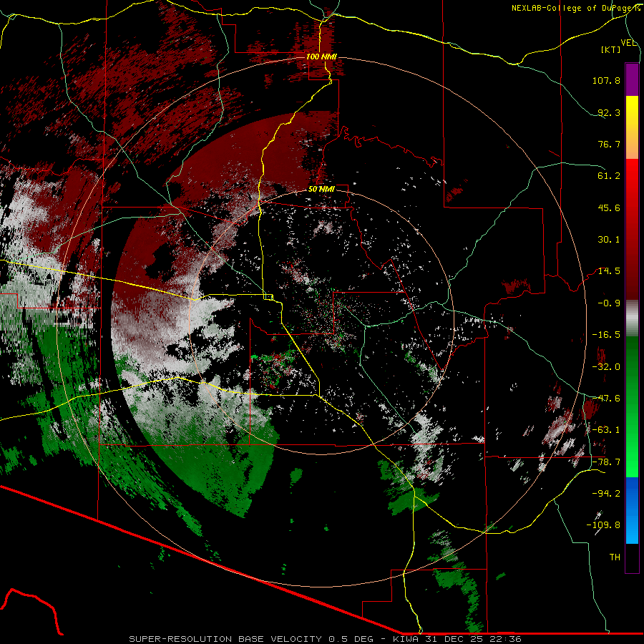Select the -16.5 velocity scale value

click(606, 335)
